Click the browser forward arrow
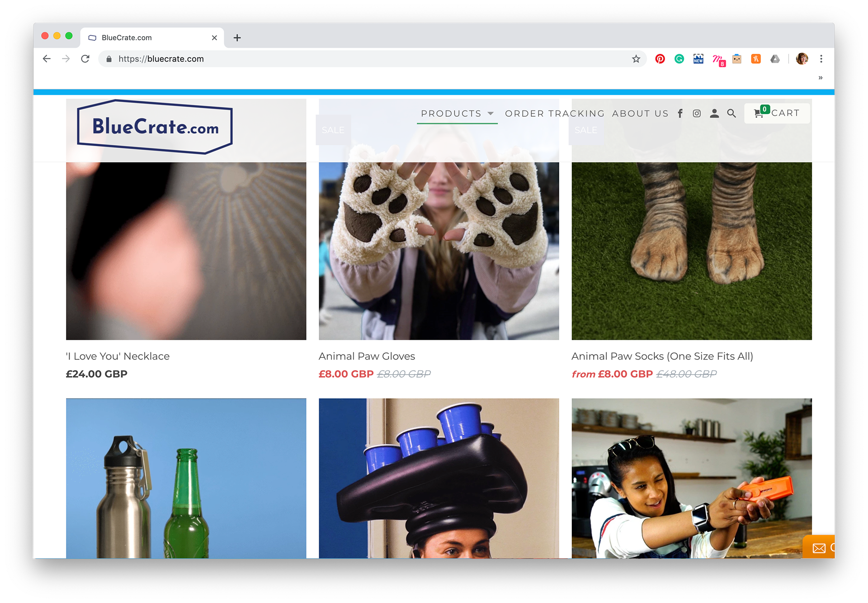Image resolution: width=868 pixels, height=603 pixels. click(x=66, y=59)
